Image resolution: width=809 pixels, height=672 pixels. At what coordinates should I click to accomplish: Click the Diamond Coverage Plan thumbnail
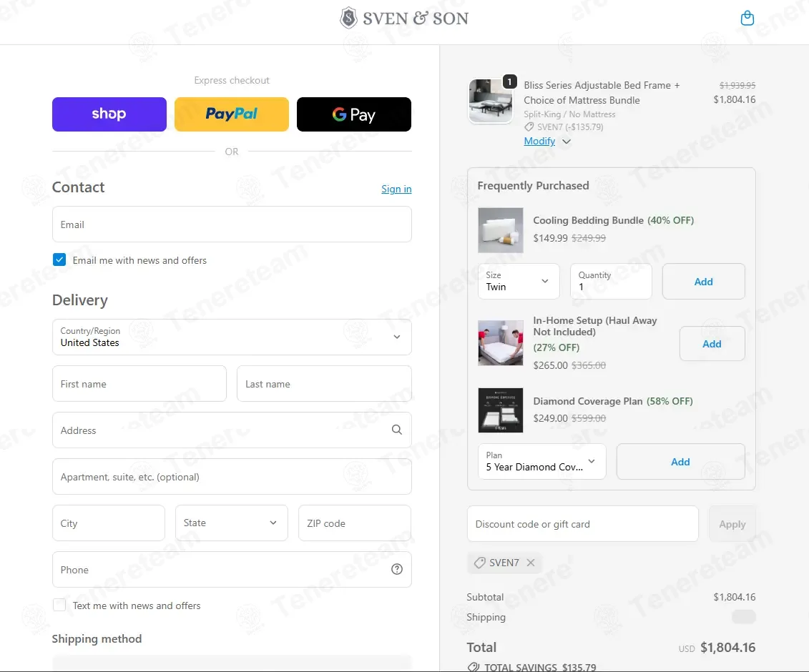tap(501, 410)
